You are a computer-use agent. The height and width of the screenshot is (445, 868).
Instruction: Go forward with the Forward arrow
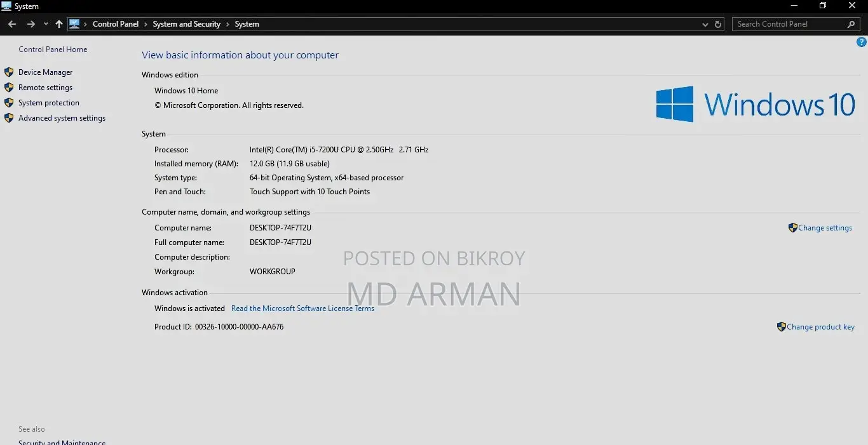31,24
